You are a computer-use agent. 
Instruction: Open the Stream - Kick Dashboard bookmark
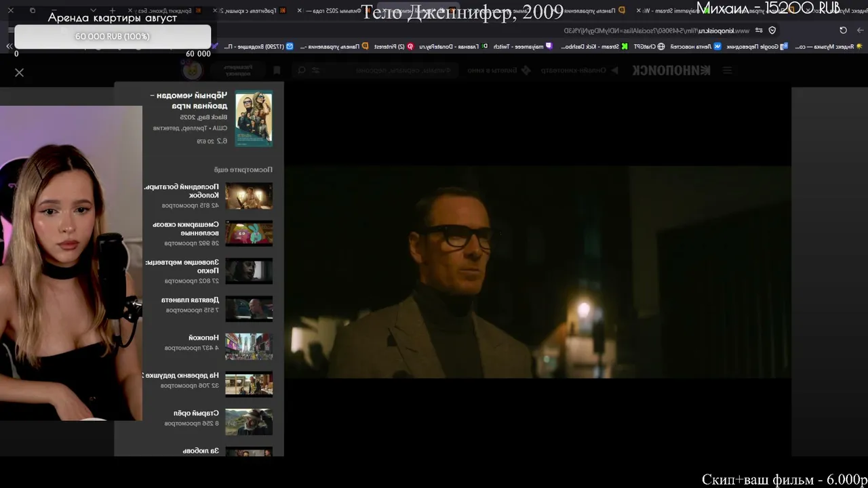pyautogui.click(x=593, y=46)
